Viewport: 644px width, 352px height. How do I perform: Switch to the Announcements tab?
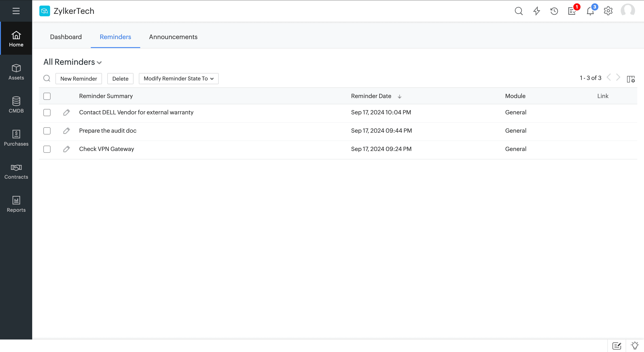pyautogui.click(x=173, y=37)
